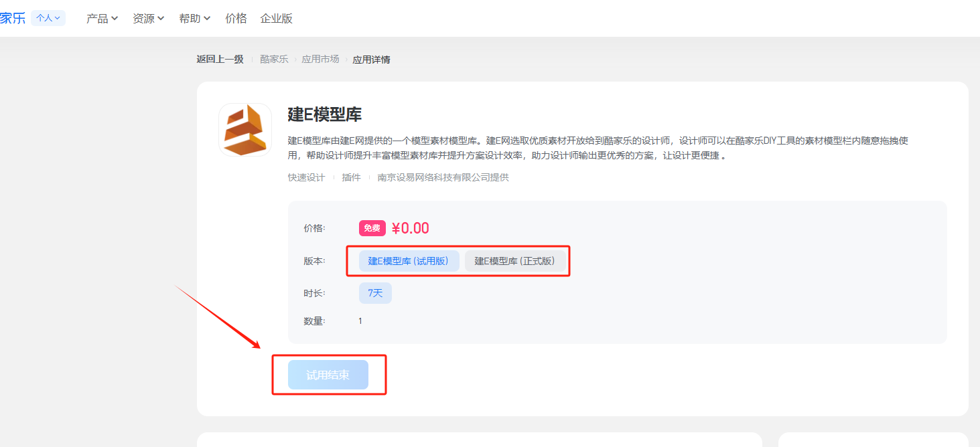Click the pink 免费 badge
The width and height of the screenshot is (980, 447).
tap(372, 228)
